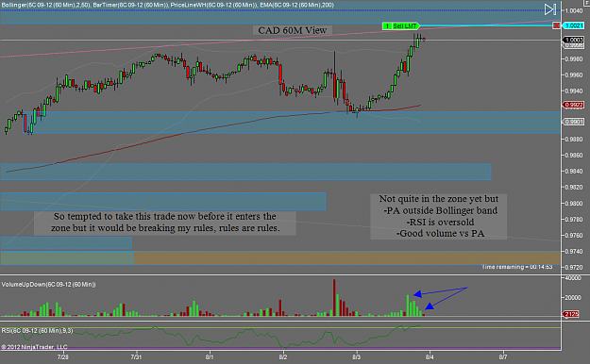This screenshot has height=364, width=590.
Task: Click the 0.9760 price axis label
Action: (574, 236)
